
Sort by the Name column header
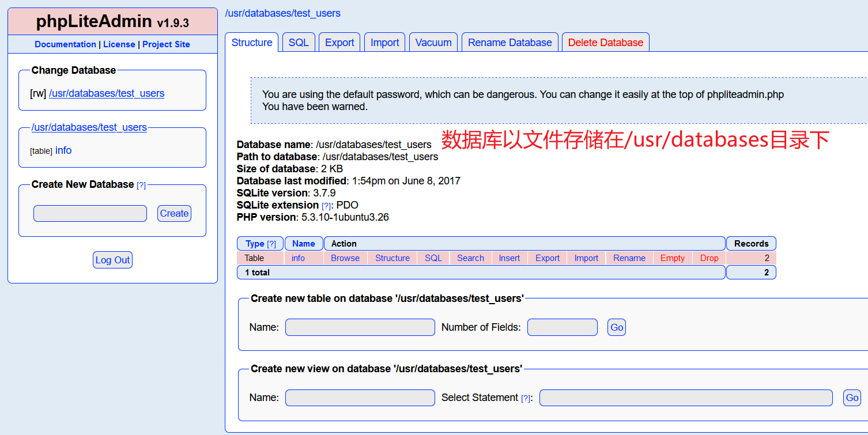(304, 244)
